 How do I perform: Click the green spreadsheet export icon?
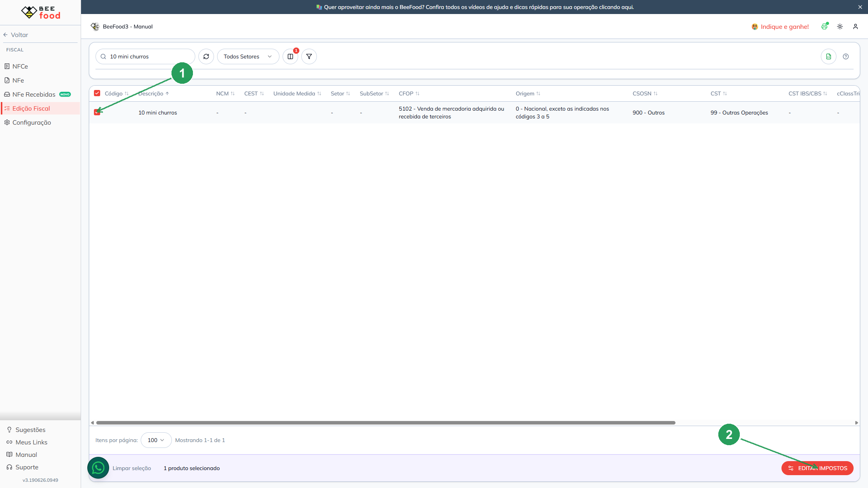(829, 56)
